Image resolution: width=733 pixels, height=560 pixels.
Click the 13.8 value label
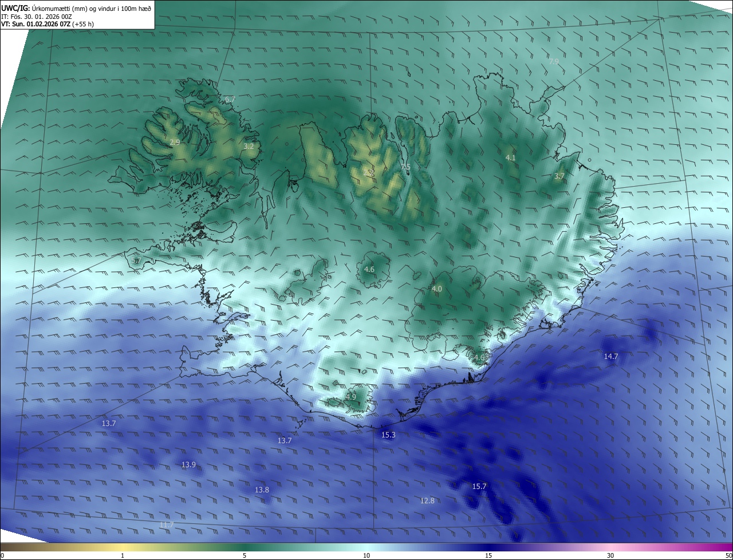[262, 490]
